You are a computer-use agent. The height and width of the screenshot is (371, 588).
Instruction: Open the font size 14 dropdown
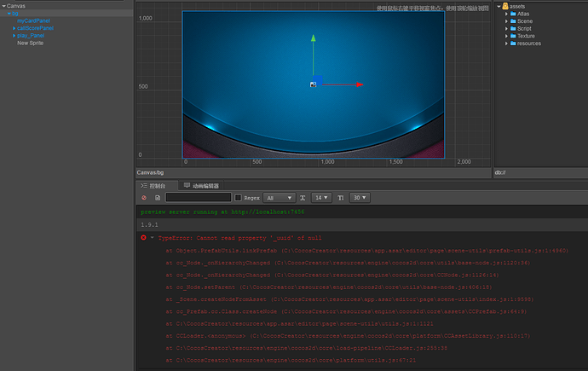pyautogui.click(x=321, y=197)
